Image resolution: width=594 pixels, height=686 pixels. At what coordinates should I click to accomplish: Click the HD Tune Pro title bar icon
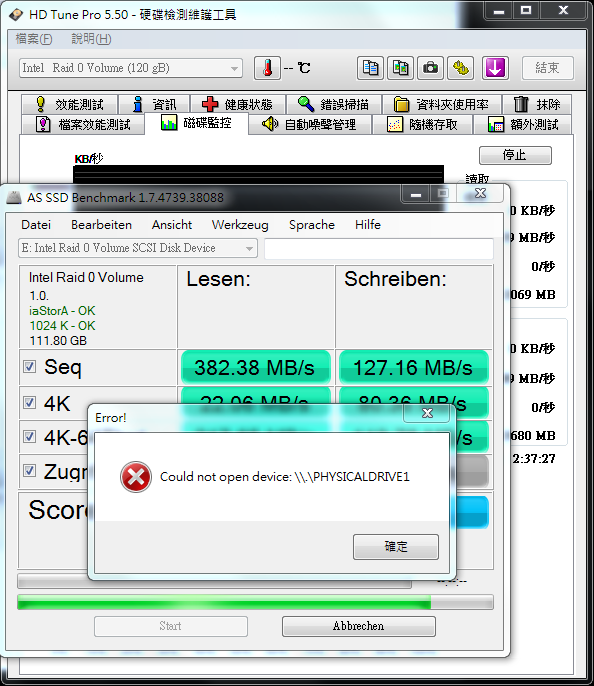[x=16, y=14]
